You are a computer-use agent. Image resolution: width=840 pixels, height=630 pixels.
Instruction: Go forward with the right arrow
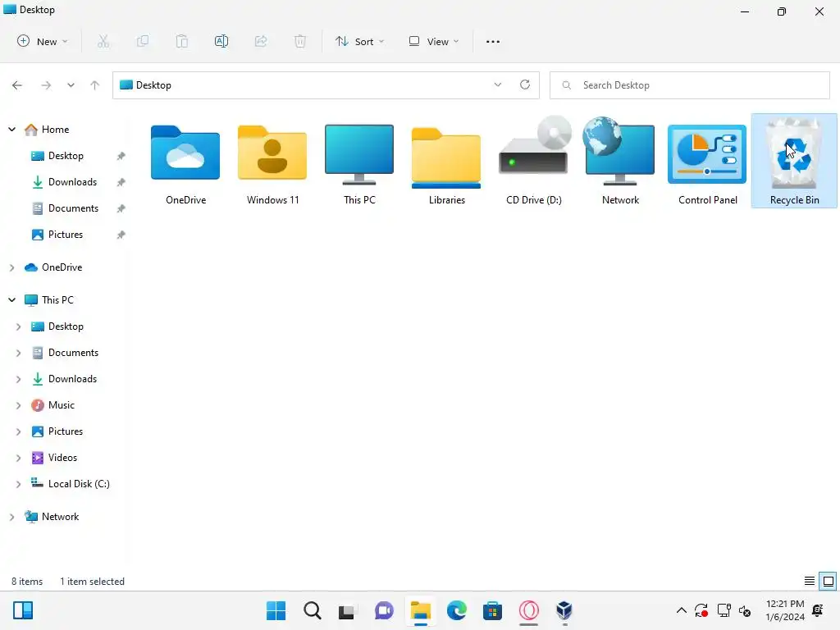(46, 85)
